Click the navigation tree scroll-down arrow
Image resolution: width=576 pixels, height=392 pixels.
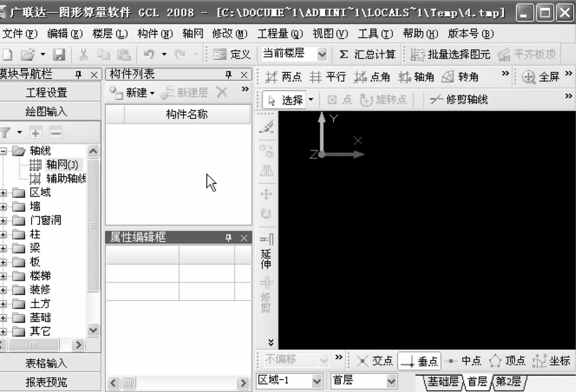[x=93, y=330]
